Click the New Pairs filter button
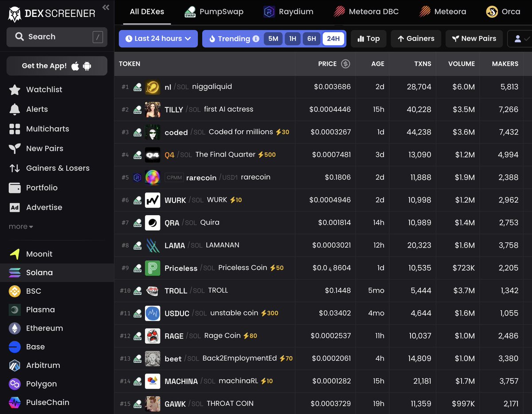The width and height of the screenshot is (532, 414). (x=474, y=39)
